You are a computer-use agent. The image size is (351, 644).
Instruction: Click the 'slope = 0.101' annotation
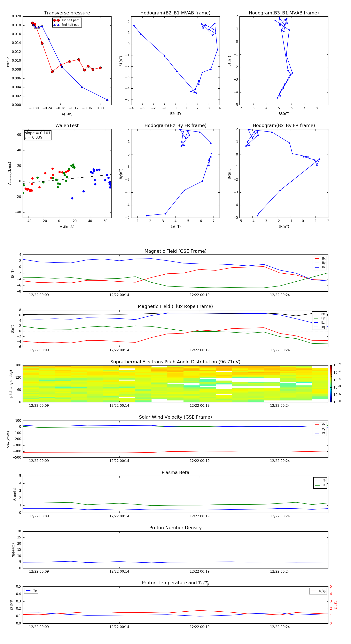point(37,133)
